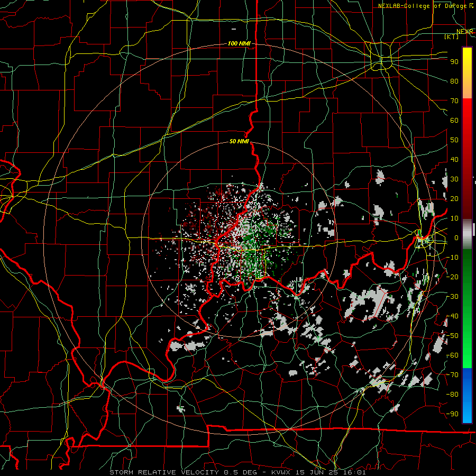Click the 100 NMI range ring label
The width and height of the screenshot is (476, 476).
(x=239, y=44)
